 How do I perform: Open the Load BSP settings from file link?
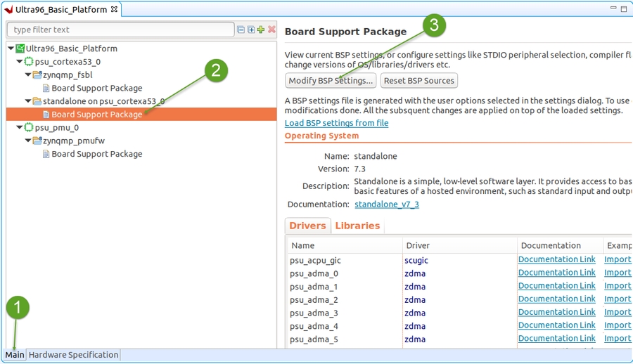[x=336, y=123]
